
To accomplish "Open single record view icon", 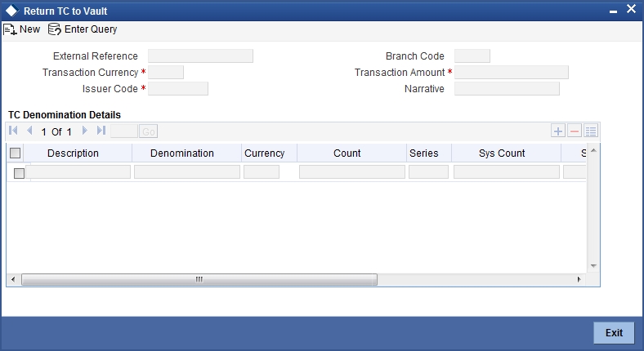I will pyautogui.click(x=591, y=131).
